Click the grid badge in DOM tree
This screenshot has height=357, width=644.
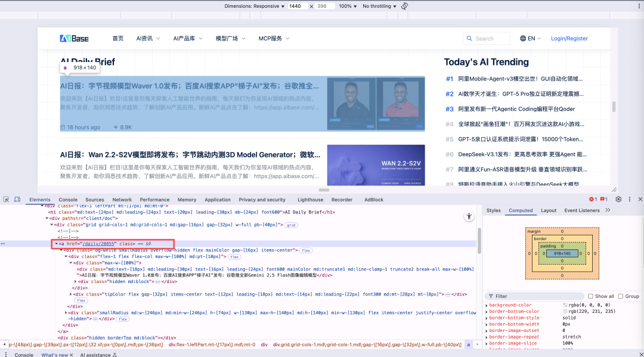pos(291,225)
